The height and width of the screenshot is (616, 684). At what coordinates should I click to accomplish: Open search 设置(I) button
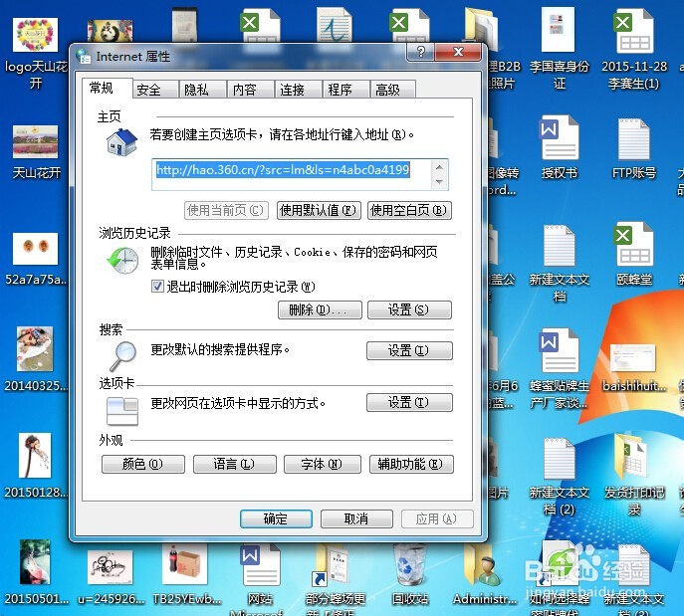point(409,350)
